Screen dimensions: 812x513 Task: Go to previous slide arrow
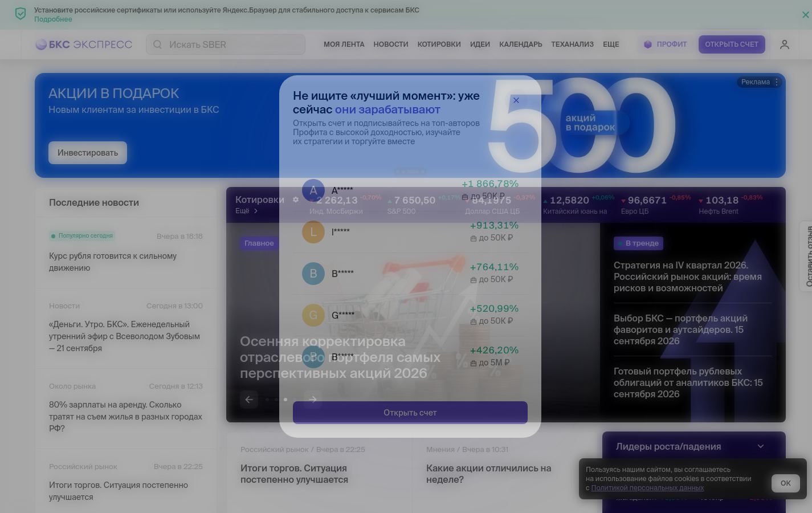click(249, 400)
